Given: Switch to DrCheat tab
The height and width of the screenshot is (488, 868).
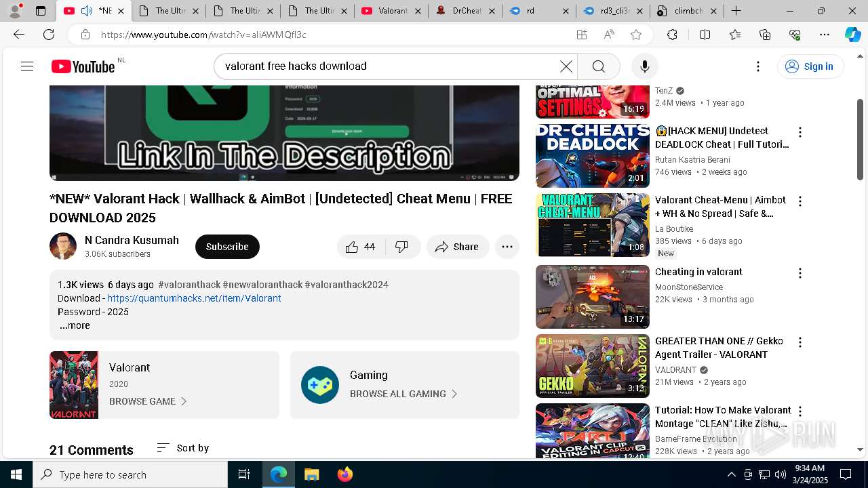Looking at the screenshot, I should [x=465, y=11].
